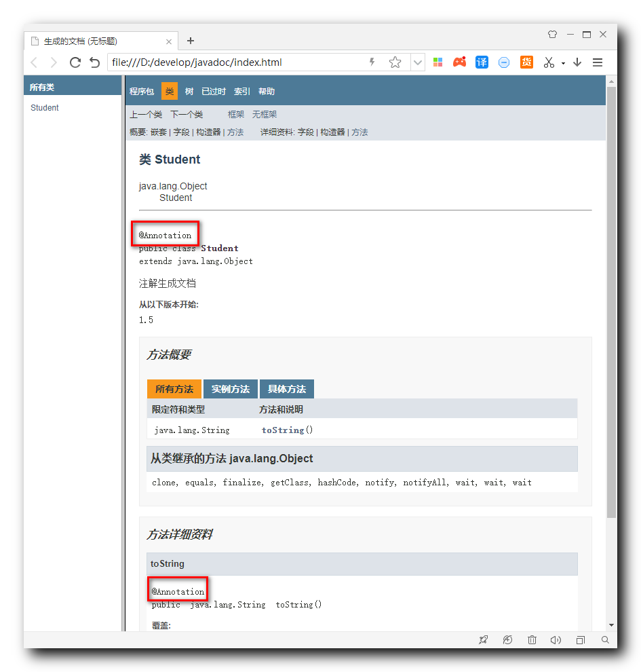Click java.lang.String in the method table
Screen dimensions: 641x672
(x=192, y=430)
